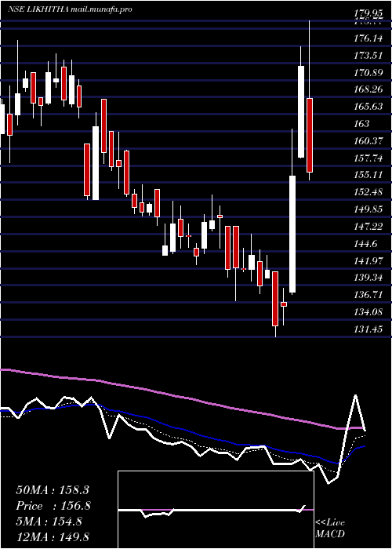392x549 pixels.
Task: Click the NSE LIKHITHA mail.munafa.pro chart title
Action: point(70,9)
